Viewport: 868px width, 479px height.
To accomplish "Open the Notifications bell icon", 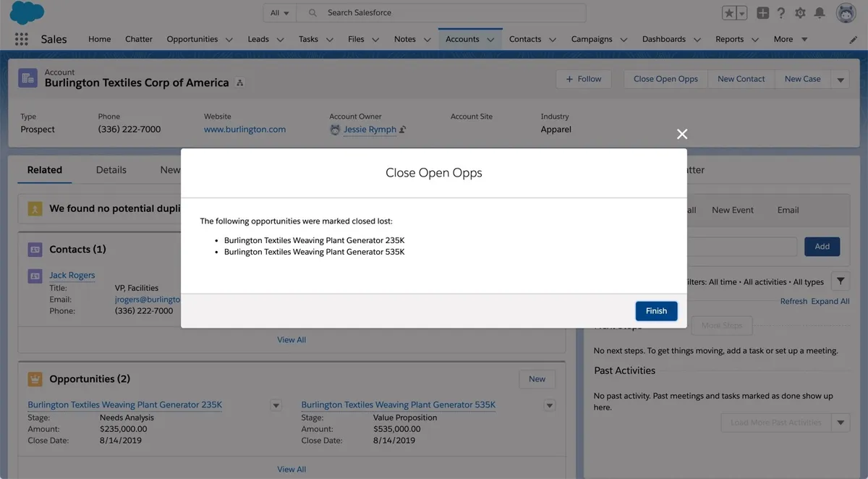I will pyautogui.click(x=820, y=13).
